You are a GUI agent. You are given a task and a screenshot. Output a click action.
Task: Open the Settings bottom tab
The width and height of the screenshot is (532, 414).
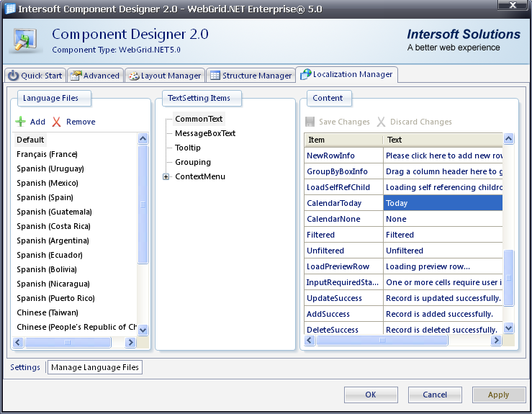25,367
